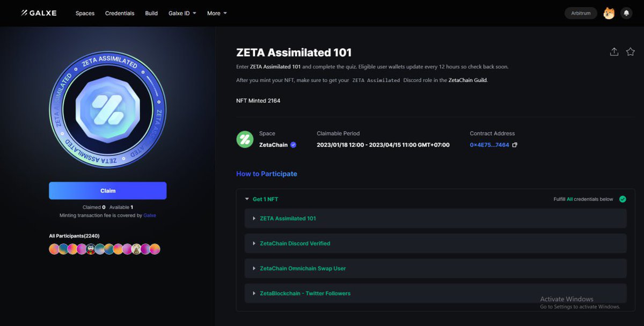Collapse the Get 1 NFT section
This screenshot has height=326, width=644.
pyautogui.click(x=246, y=199)
